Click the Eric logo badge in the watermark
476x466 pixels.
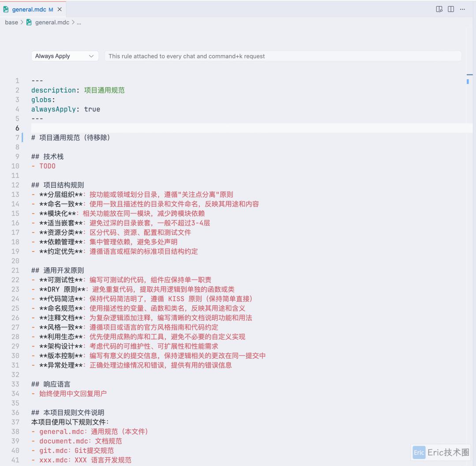pyautogui.click(x=419, y=452)
